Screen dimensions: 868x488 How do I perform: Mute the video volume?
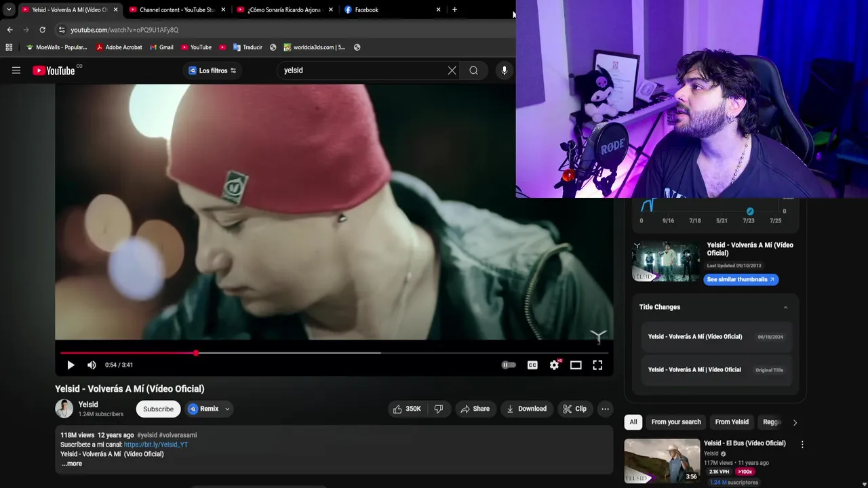pos(92,365)
